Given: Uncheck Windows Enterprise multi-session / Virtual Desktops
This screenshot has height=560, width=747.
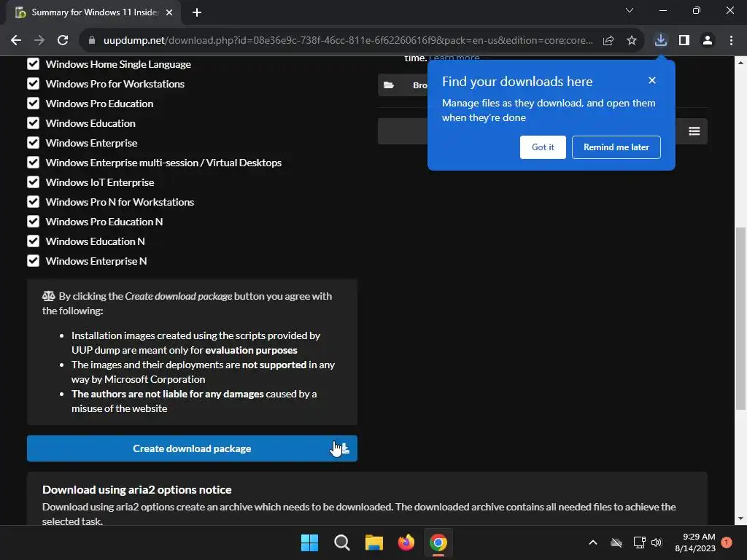Looking at the screenshot, I should pyautogui.click(x=33, y=163).
